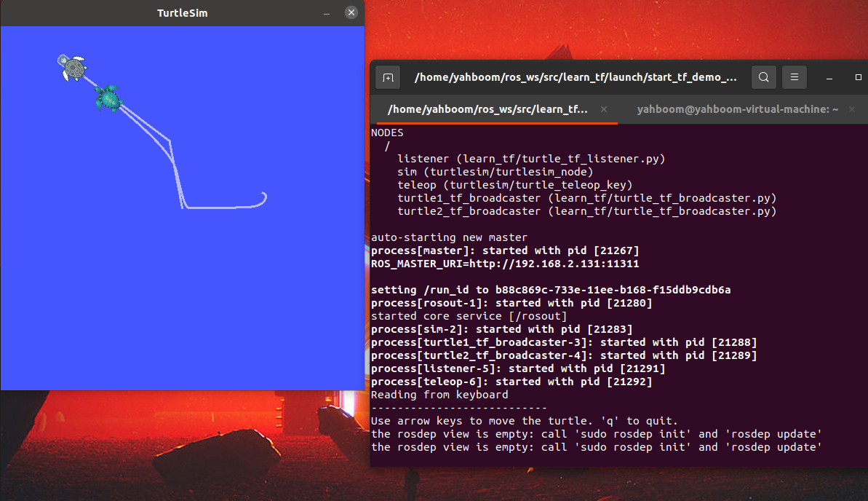
Task: Minimize the terminal window
Action: (829, 78)
